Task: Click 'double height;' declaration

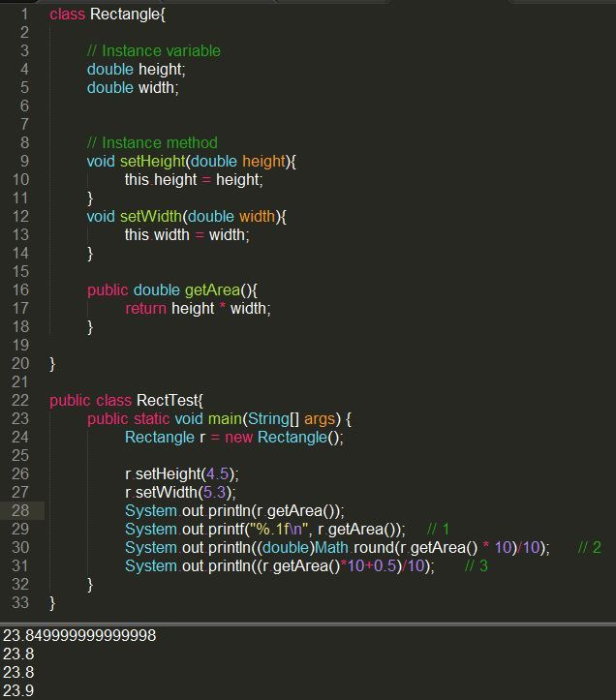Action: 137,70
